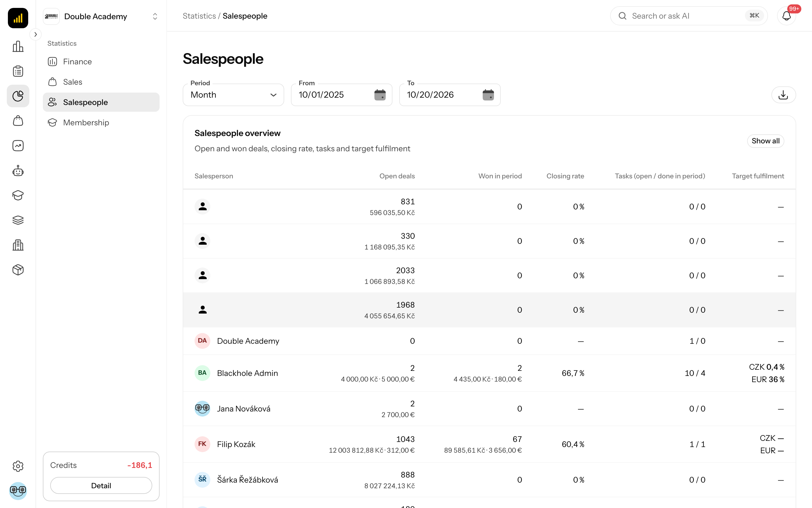This screenshot has width=812, height=508.
Task: Open the box package sidebar icon
Action: click(x=18, y=270)
